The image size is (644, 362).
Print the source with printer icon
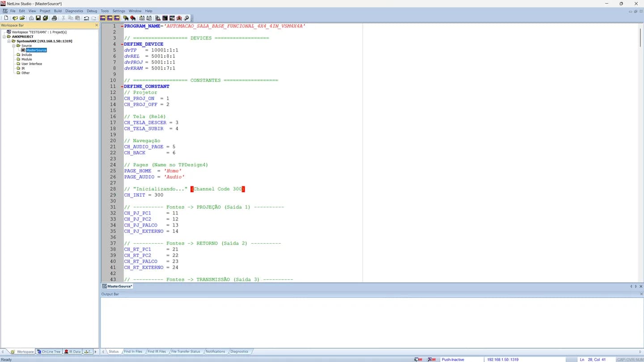pyautogui.click(x=54, y=18)
